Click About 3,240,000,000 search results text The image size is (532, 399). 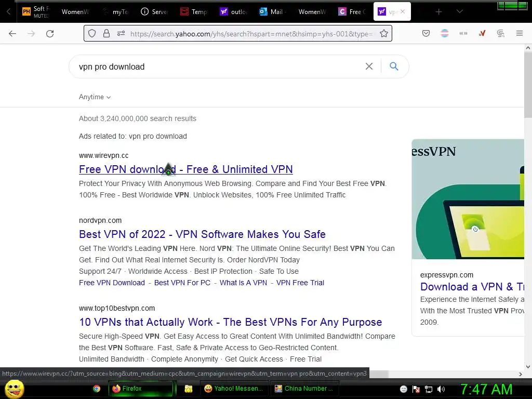pos(137,118)
